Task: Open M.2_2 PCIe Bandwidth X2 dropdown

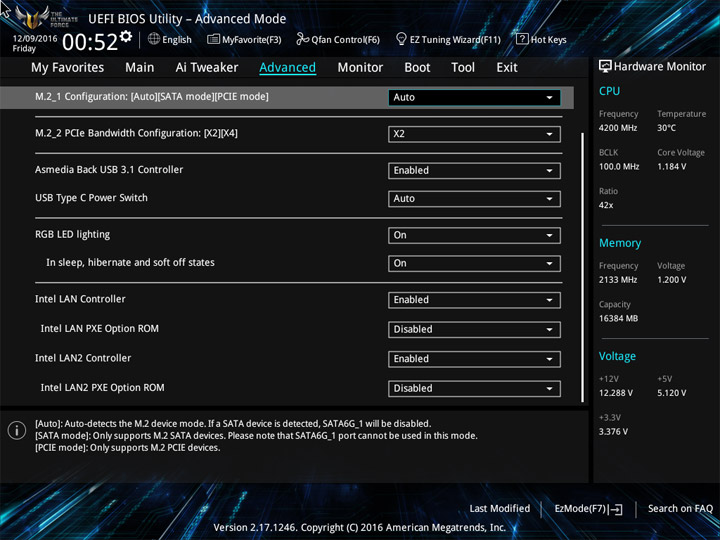Action: click(x=474, y=134)
